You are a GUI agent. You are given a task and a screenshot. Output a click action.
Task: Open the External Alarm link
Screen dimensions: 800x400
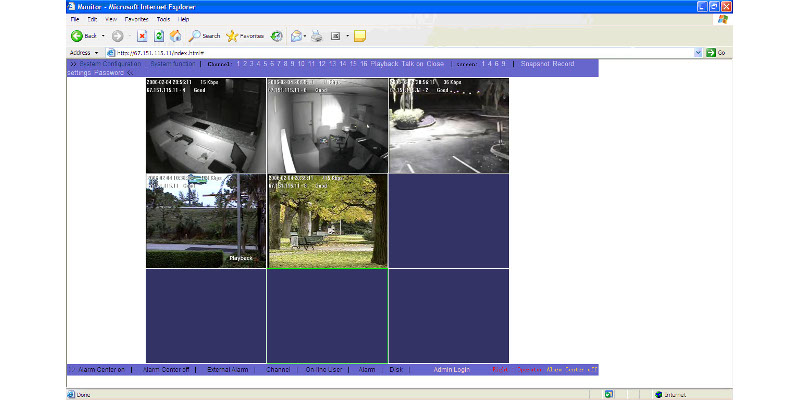(228, 369)
